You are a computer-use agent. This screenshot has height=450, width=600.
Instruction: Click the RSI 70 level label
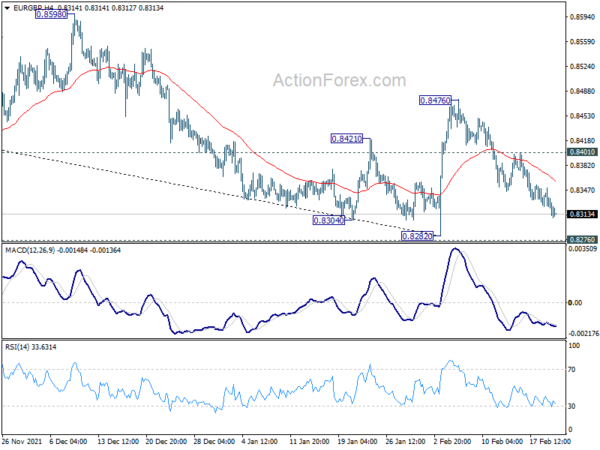572,370
